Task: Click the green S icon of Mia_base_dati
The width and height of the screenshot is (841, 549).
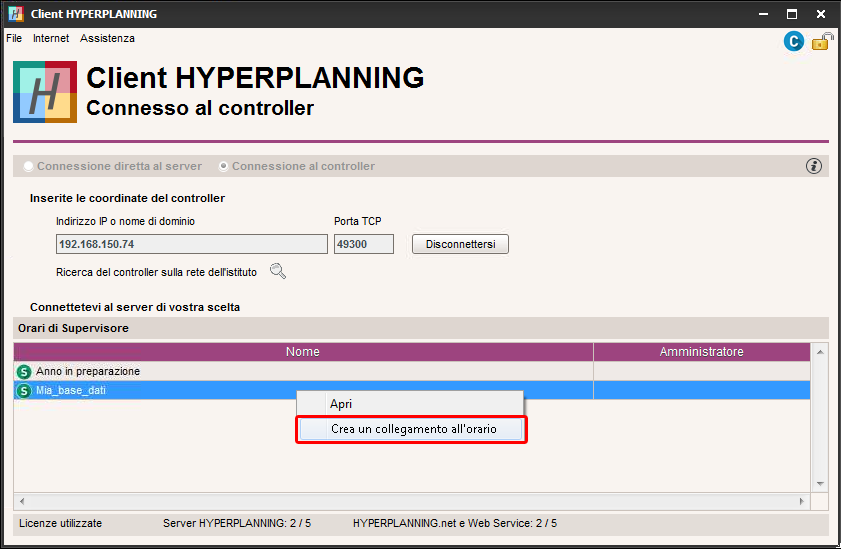Action: coord(24,391)
